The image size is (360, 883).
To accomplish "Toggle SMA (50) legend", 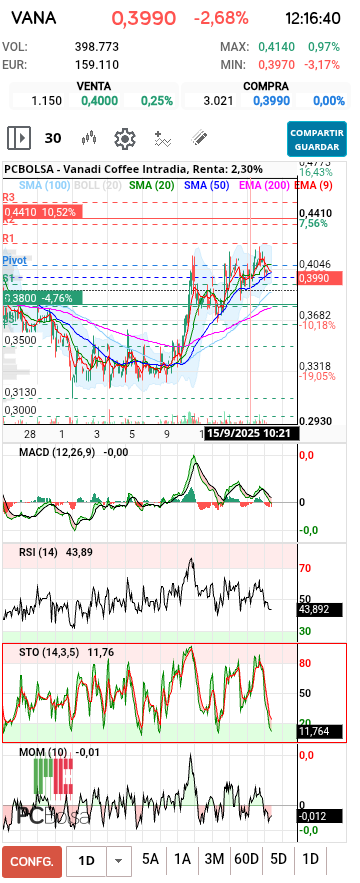I will (x=207, y=185).
